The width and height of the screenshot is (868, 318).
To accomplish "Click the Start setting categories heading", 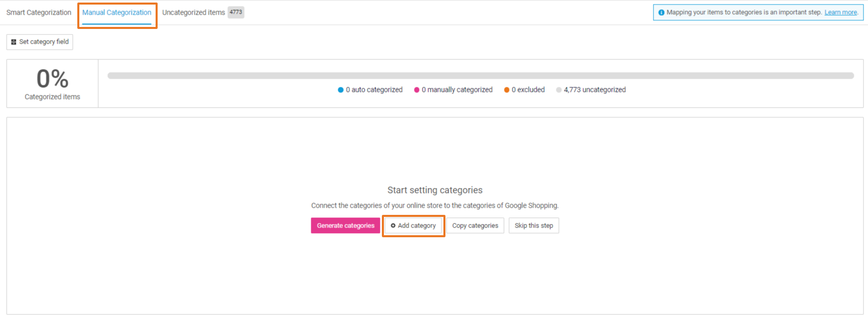I will pos(435,190).
